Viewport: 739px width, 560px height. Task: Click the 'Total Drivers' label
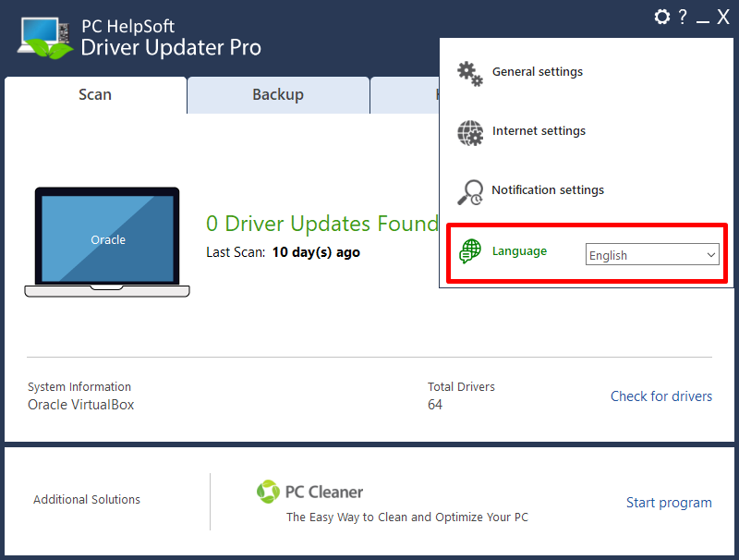coord(461,387)
